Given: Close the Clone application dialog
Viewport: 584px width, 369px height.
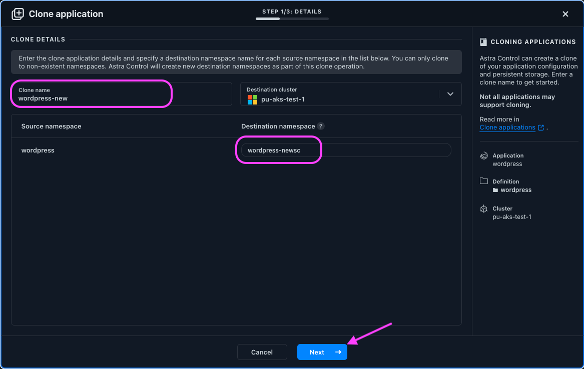Looking at the screenshot, I should pyautogui.click(x=565, y=14).
